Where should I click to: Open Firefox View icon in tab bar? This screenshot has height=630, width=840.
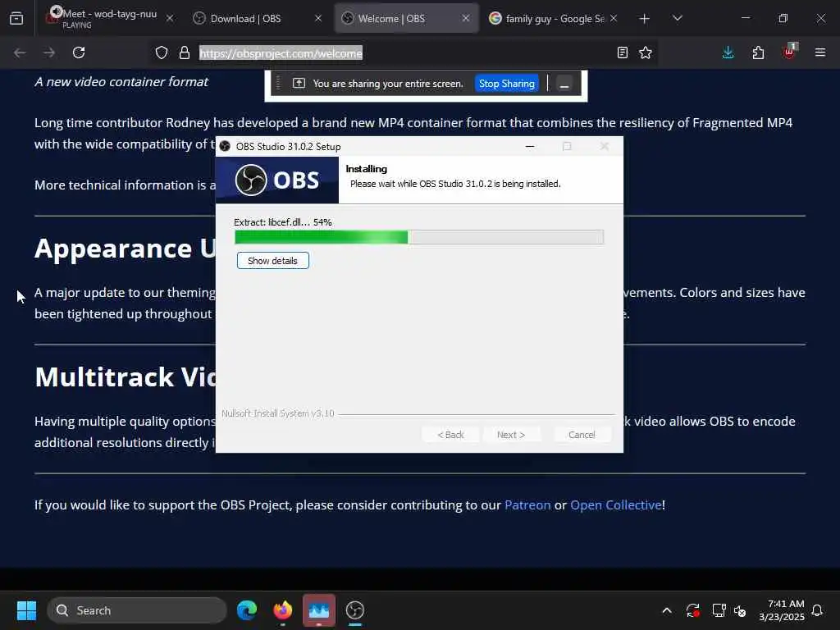16,19
